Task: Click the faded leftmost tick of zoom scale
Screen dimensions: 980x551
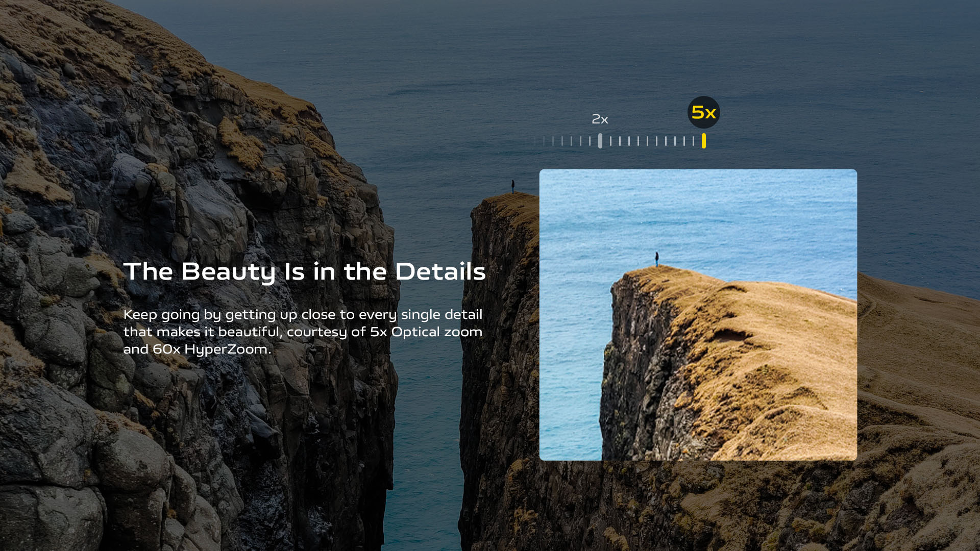Action: click(x=535, y=141)
